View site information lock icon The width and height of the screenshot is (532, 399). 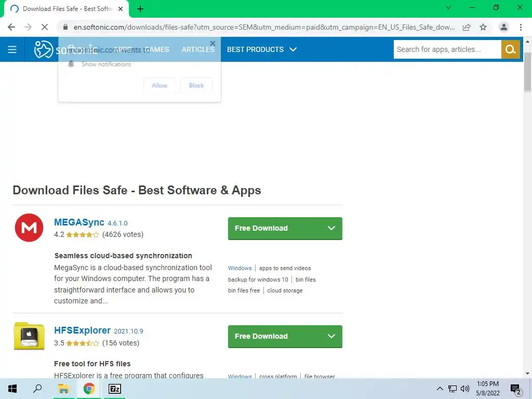65,27
